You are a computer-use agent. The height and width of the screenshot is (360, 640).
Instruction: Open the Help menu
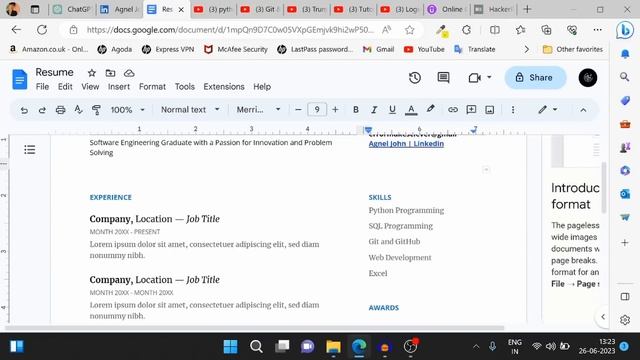pos(262,87)
